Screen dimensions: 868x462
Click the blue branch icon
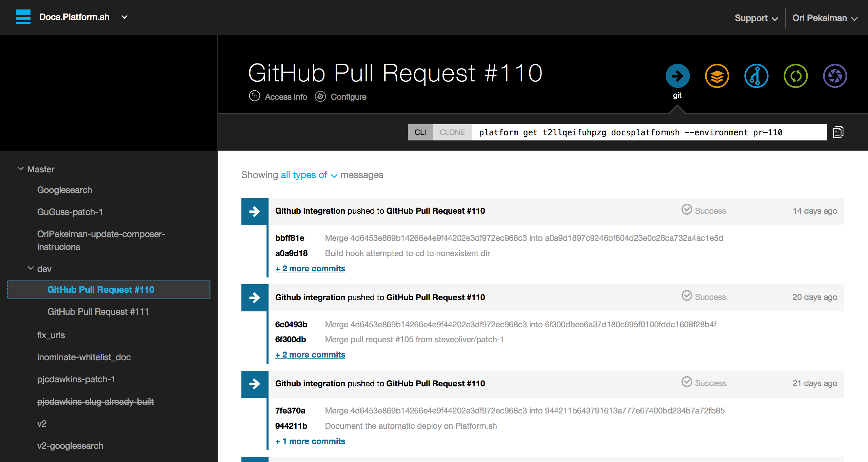(x=756, y=76)
